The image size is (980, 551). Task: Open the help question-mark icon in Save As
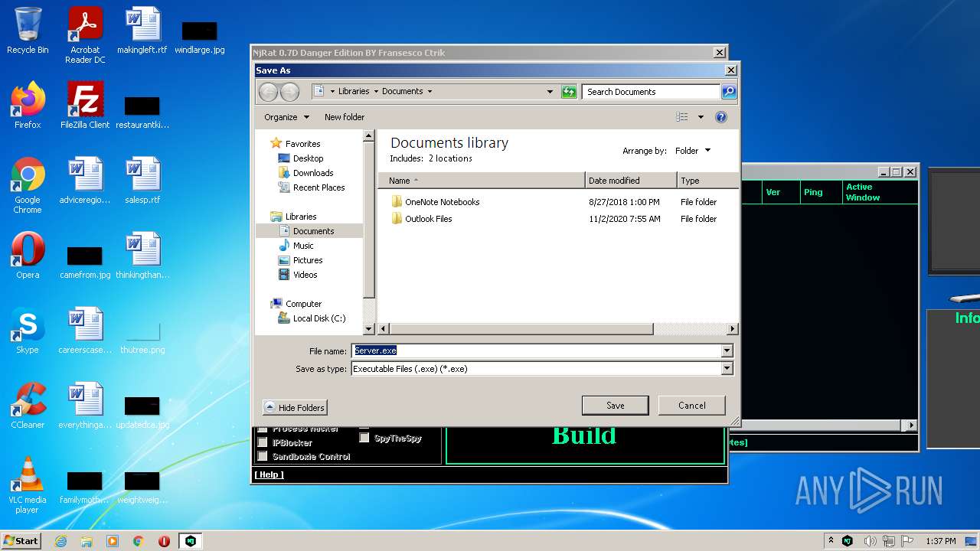point(720,117)
